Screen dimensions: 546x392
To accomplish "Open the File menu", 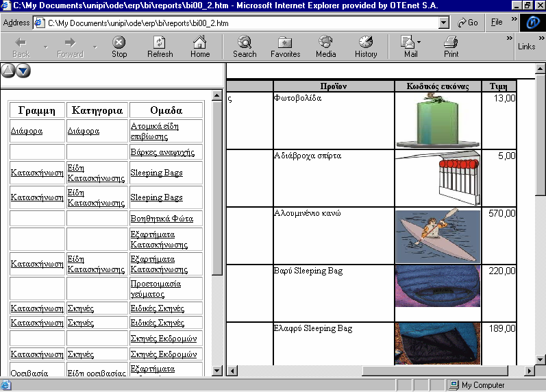I will 497,23.
